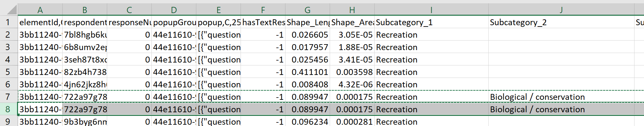Click the 'Shape_Area' header cell
This screenshot has width=644, height=126.
pos(352,22)
